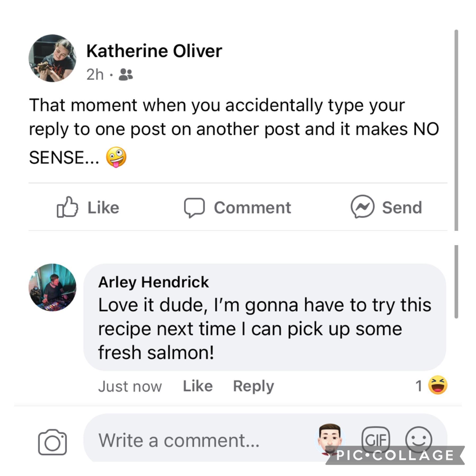Click Katherine Oliver's profile picture
Screen dimensions: 476x476
click(52, 58)
